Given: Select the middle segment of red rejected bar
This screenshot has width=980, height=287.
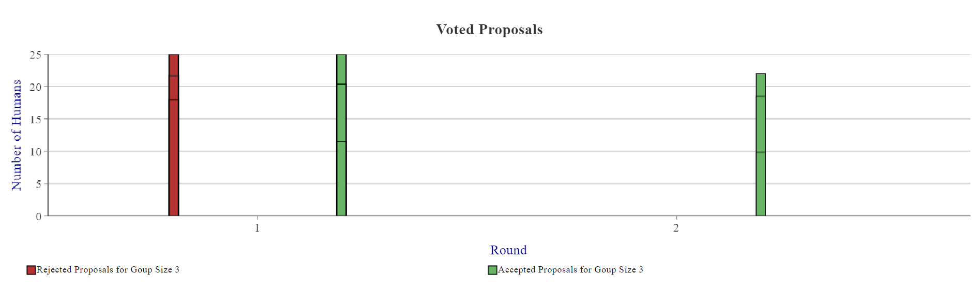Looking at the screenshot, I should click(x=174, y=88).
